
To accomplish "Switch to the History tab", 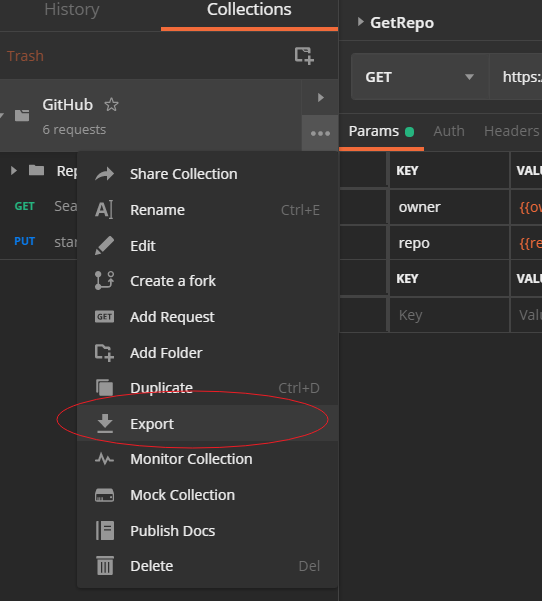I will (x=72, y=10).
